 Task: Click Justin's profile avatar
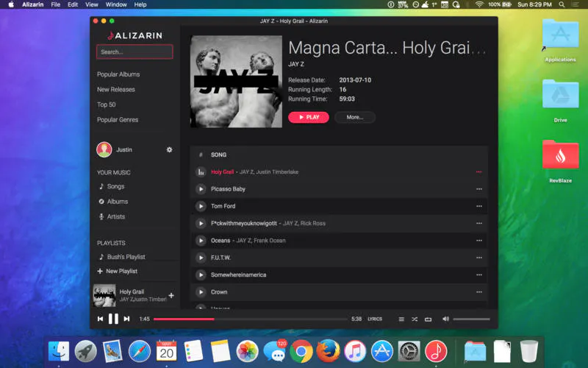pyautogui.click(x=104, y=149)
